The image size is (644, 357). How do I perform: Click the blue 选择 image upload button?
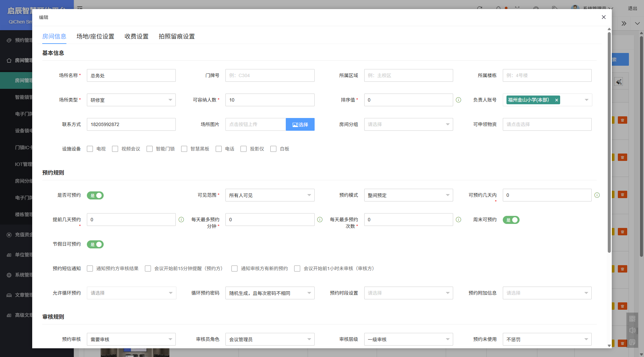click(300, 124)
